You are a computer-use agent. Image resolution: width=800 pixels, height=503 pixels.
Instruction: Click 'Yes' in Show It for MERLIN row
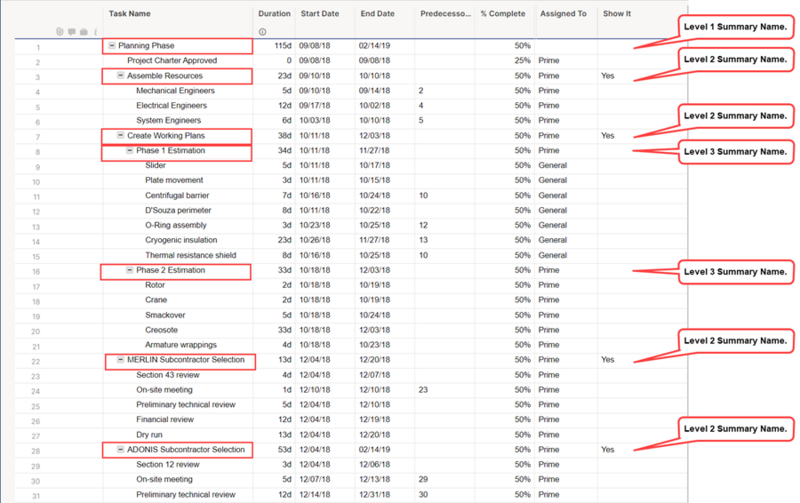[607, 360]
